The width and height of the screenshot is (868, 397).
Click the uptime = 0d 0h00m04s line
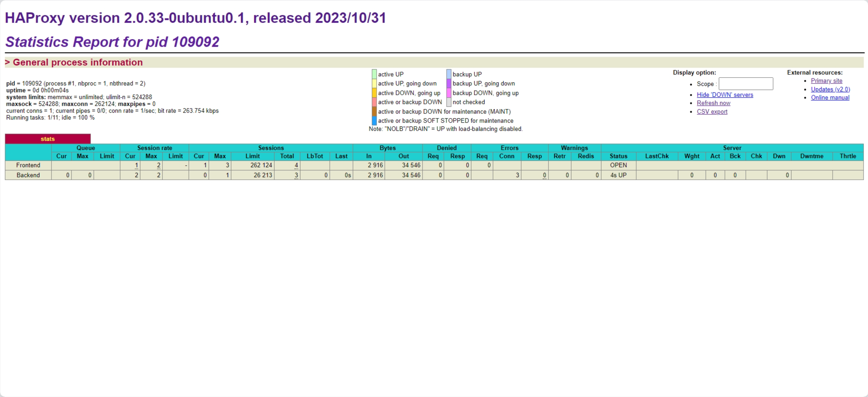coord(37,90)
